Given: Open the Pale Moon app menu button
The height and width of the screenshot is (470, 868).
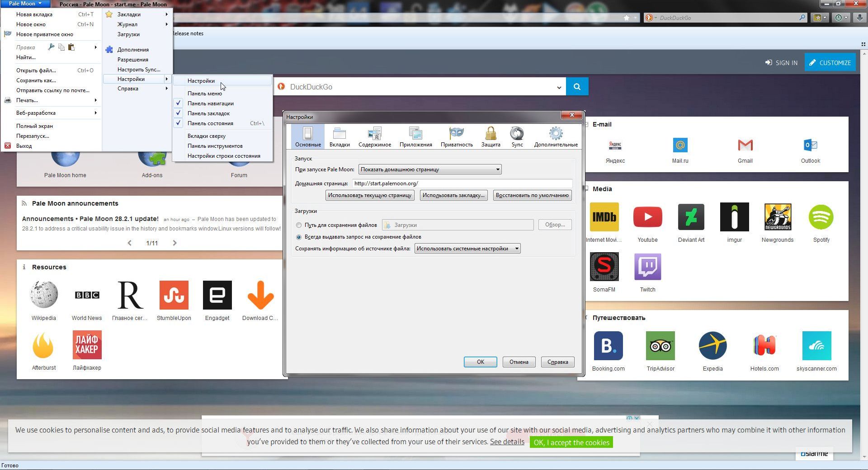Looking at the screenshot, I should tap(24, 4).
